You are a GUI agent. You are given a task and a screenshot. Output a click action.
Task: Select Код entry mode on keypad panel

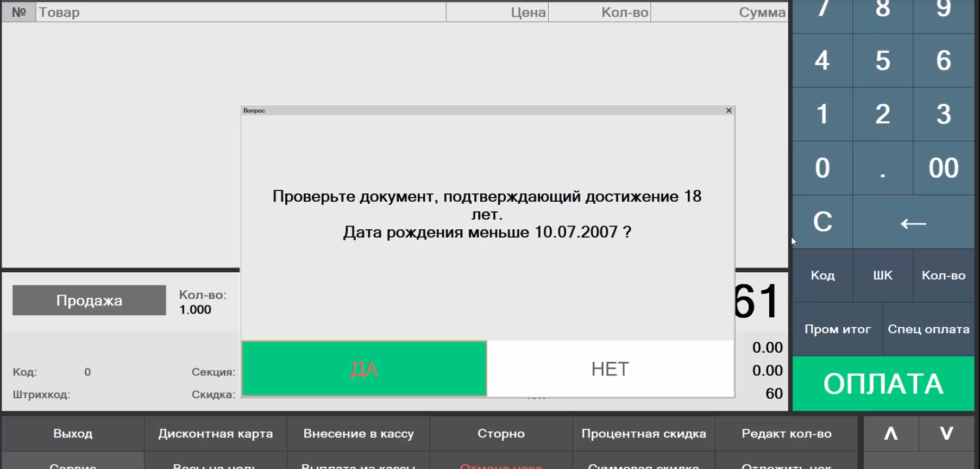pyautogui.click(x=822, y=276)
